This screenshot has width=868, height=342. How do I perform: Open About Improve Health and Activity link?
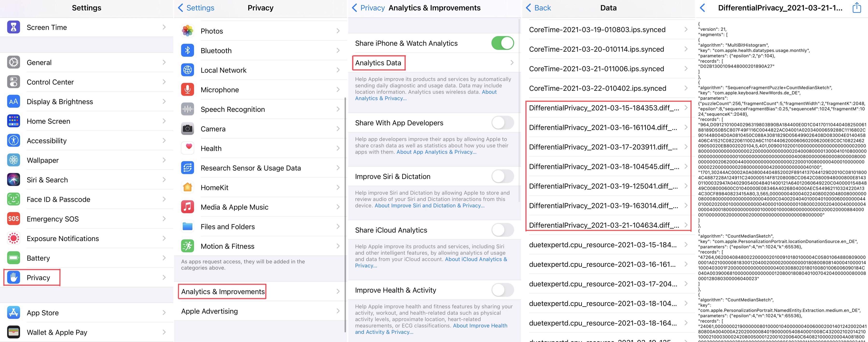click(x=431, y=329)
